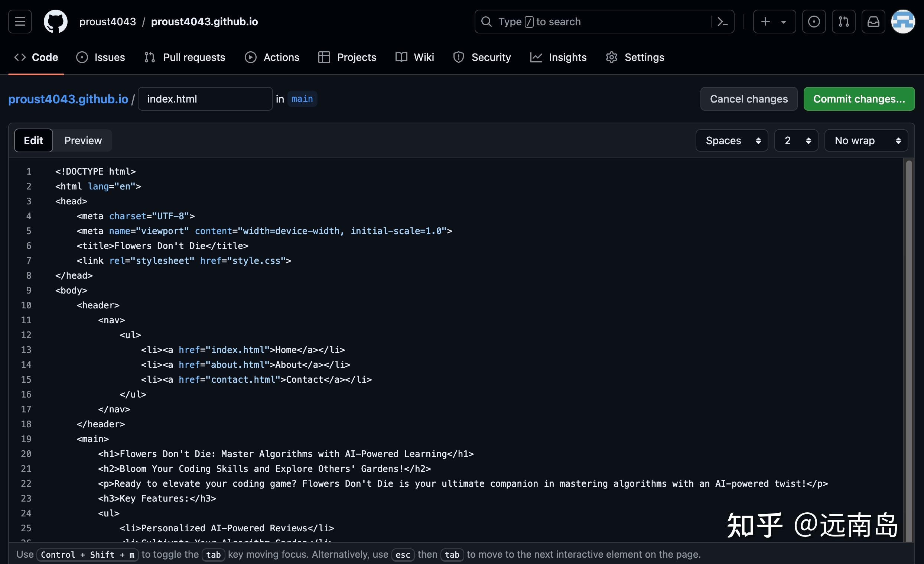Open the Spaces indent mode dropdown
The image size is (924, 564).
click(x=731, y=140)
